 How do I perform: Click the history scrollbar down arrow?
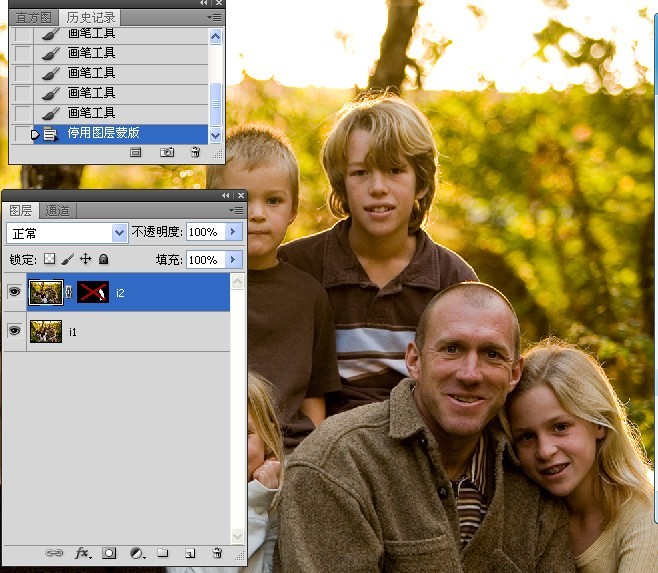[215, 136]
